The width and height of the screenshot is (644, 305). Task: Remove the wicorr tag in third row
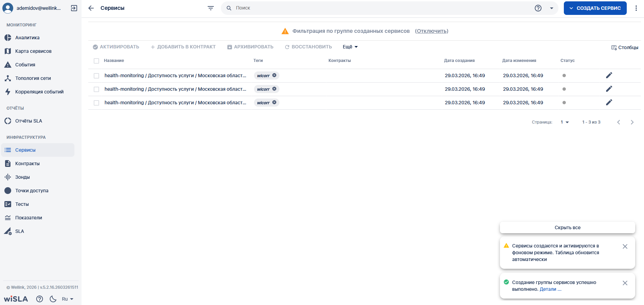point(274,102)
